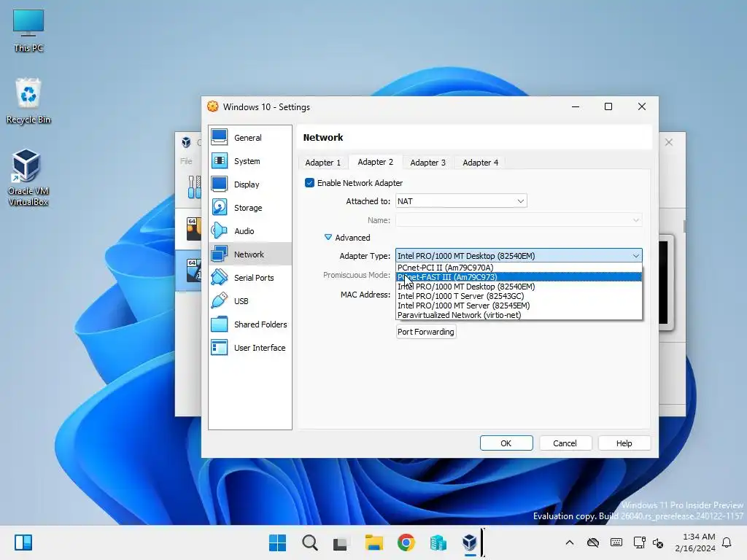Viewport: 747px width, 560px height.
Task: Select the Network category icon
Action: (x=219, y=254)
